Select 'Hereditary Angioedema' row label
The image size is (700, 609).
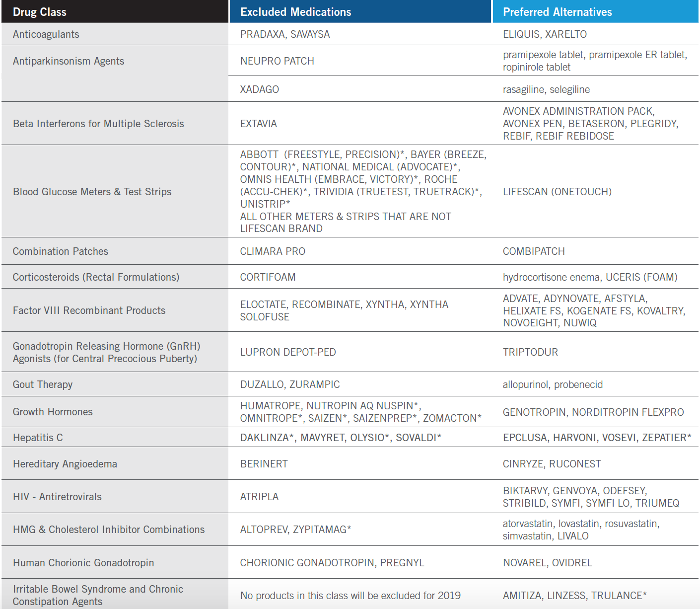65,464
